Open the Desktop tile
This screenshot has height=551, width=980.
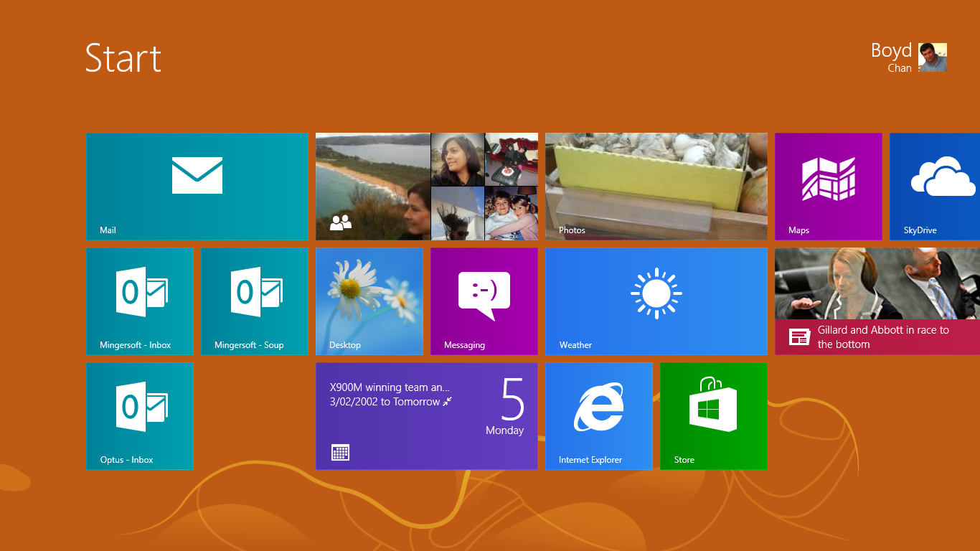[x=369, y=301]
